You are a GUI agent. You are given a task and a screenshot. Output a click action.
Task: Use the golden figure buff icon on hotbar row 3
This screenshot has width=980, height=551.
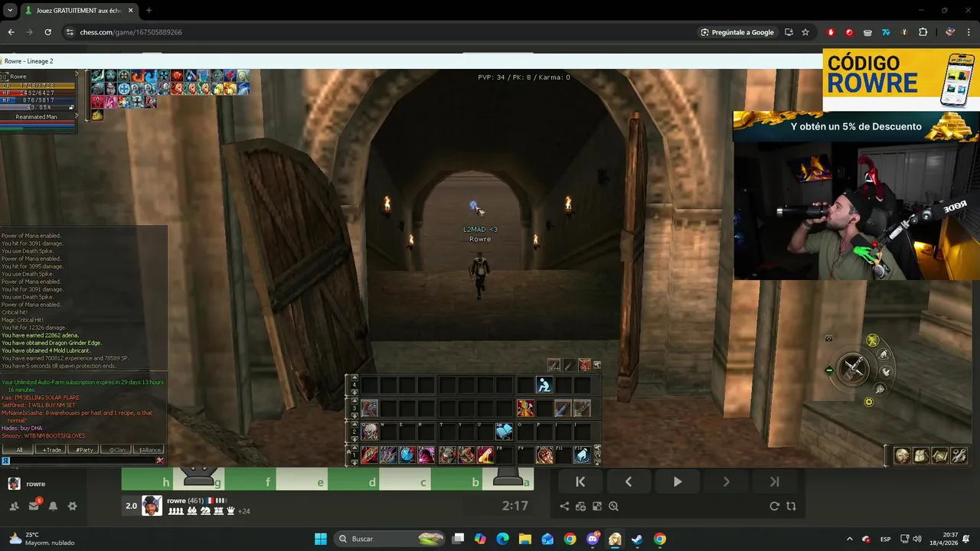tap(525, 409)
